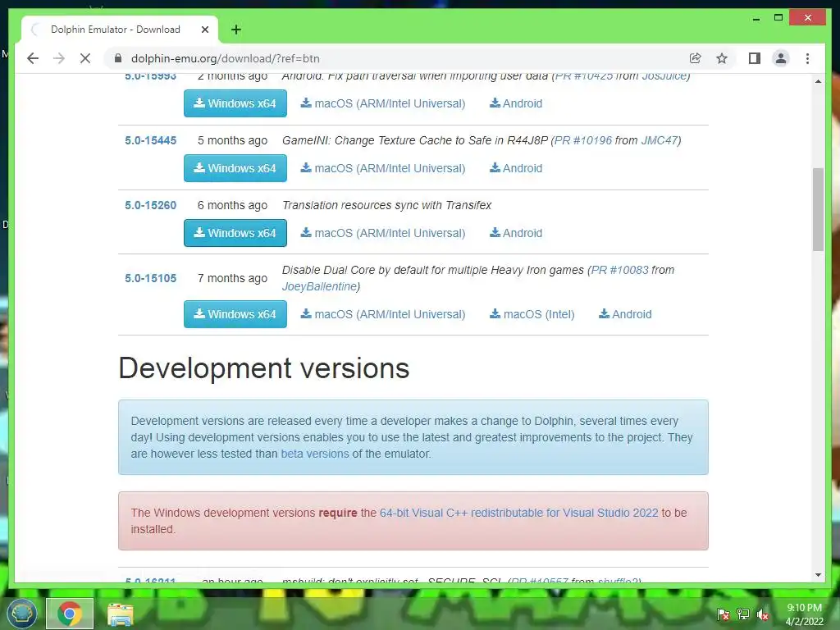Open the Chrome profile menu
The width and height of the screenshot is (840, 630).
tap(781, 58)
